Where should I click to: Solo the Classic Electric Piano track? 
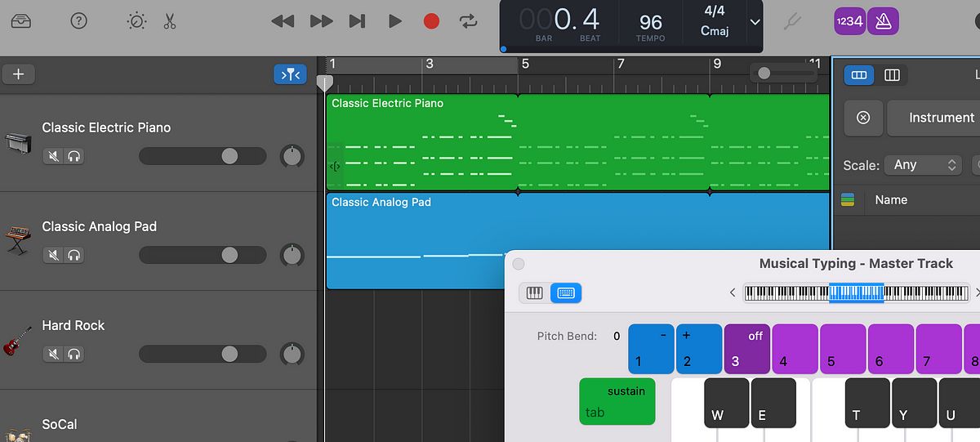pyautogui.click(x=75, y=156)
